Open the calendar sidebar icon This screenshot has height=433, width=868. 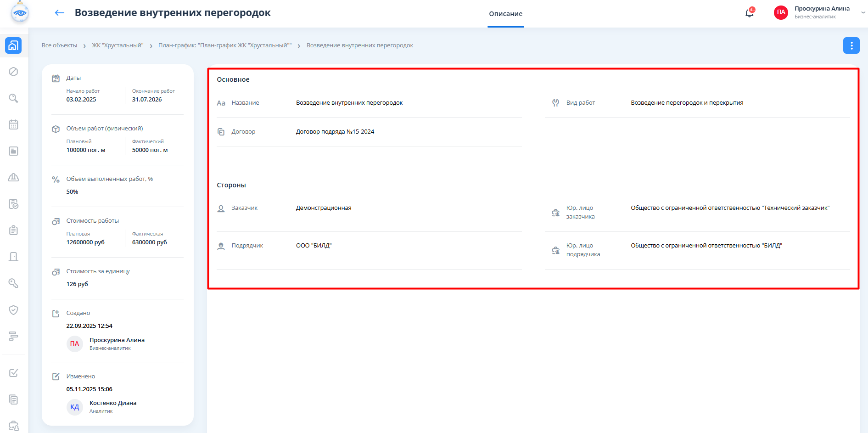click(13, 124)
